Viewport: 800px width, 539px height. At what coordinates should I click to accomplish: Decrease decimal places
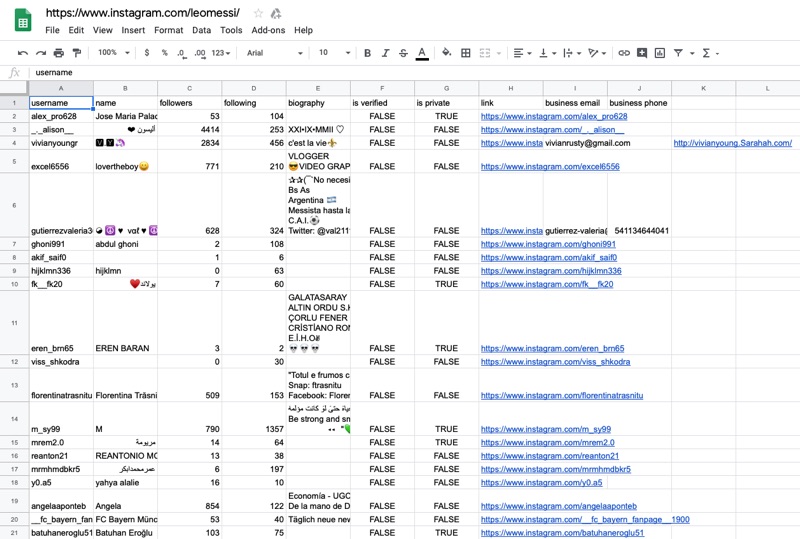point(181,53)
